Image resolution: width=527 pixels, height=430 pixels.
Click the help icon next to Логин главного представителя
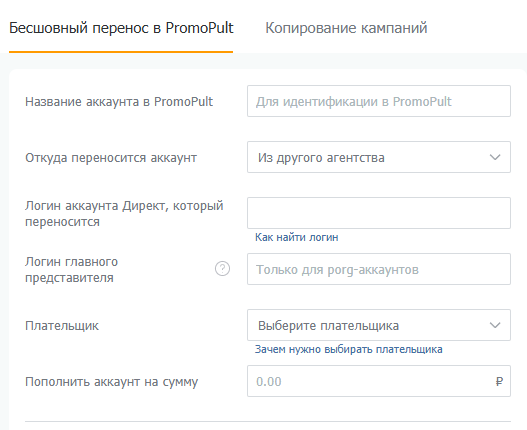222,269
